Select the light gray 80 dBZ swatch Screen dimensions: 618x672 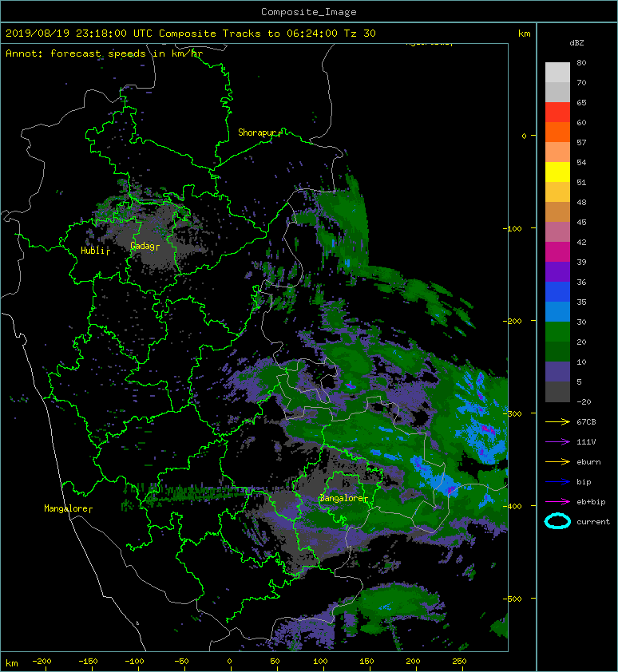tap(557, 73)
